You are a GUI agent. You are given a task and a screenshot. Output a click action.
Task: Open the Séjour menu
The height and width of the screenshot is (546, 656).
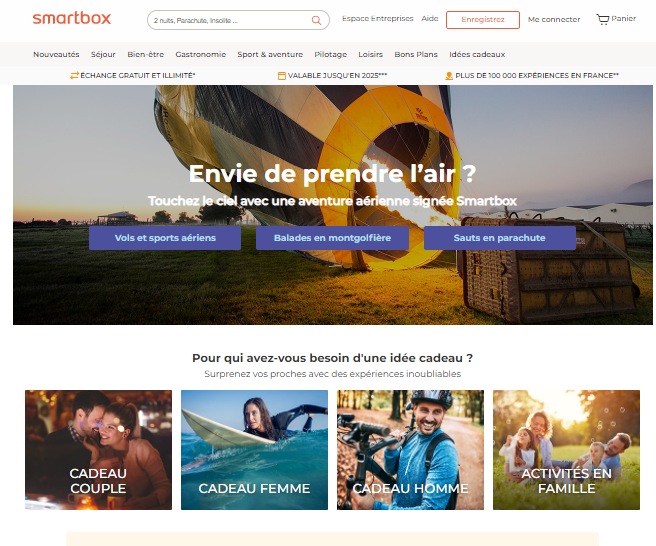[x=103, y=54]
